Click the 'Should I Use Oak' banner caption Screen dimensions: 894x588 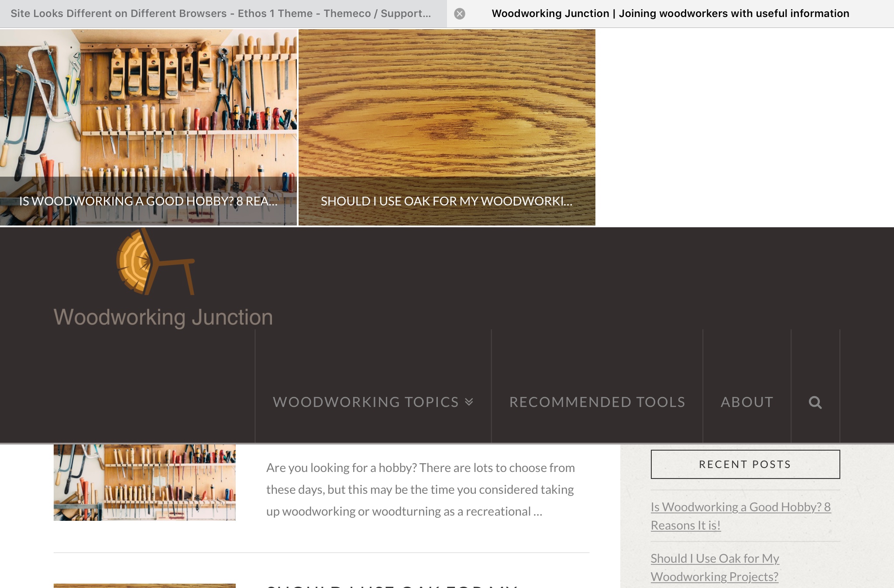click(446, 201)
